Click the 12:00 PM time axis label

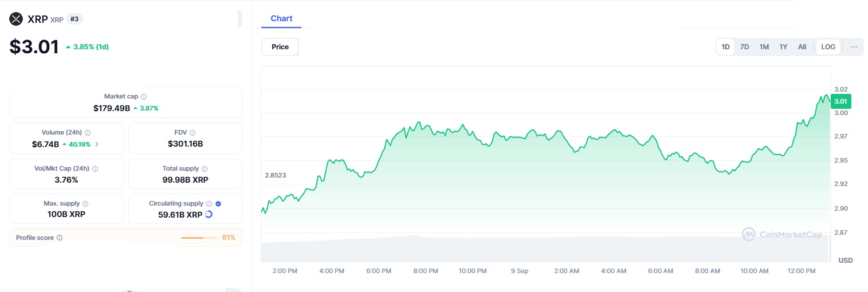802,271
